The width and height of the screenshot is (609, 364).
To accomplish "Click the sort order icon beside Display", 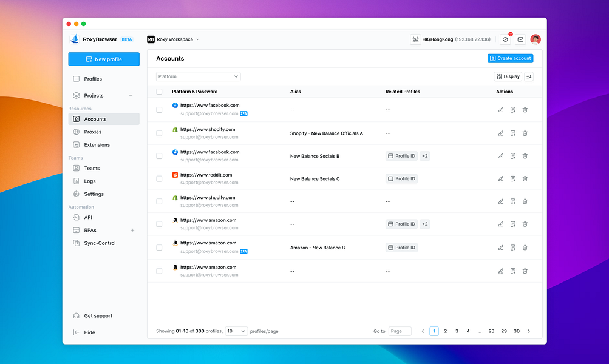I will tap(529, 76).
